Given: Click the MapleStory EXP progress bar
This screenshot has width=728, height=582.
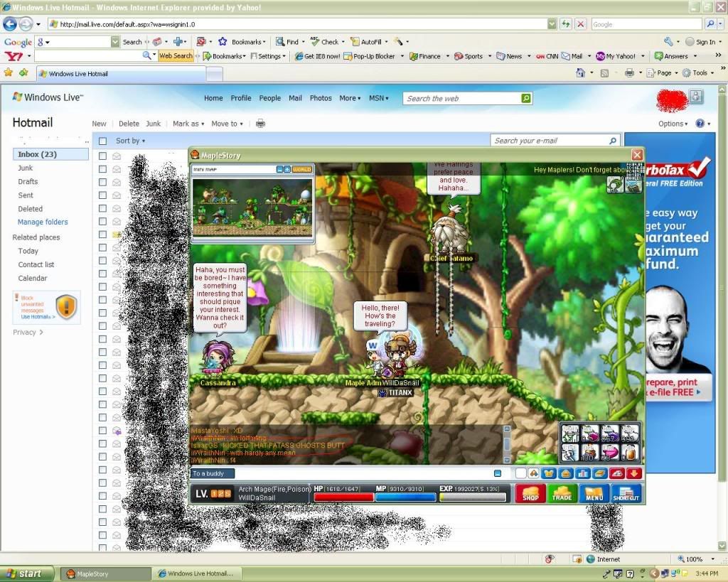Looking at the screenshot, I should pos(473,497).
